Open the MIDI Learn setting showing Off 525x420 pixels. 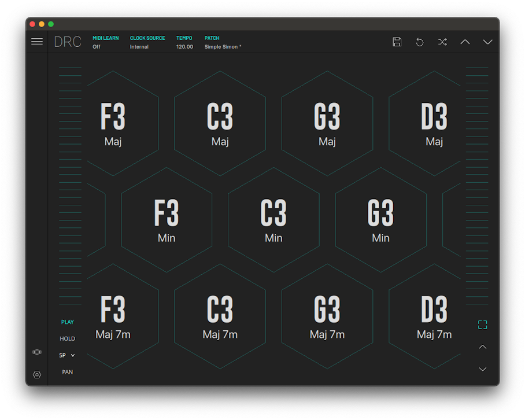pyautogui.click(x=97, y=47)
